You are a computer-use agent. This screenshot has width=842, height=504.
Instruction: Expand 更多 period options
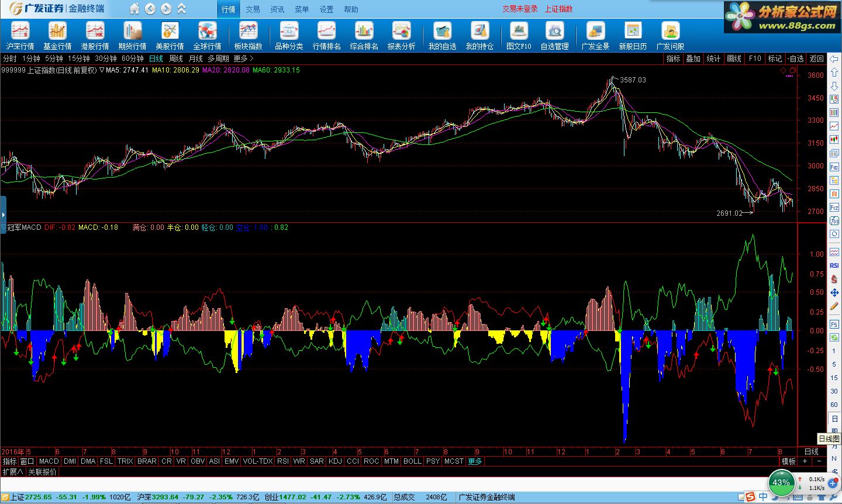point(243,58)
